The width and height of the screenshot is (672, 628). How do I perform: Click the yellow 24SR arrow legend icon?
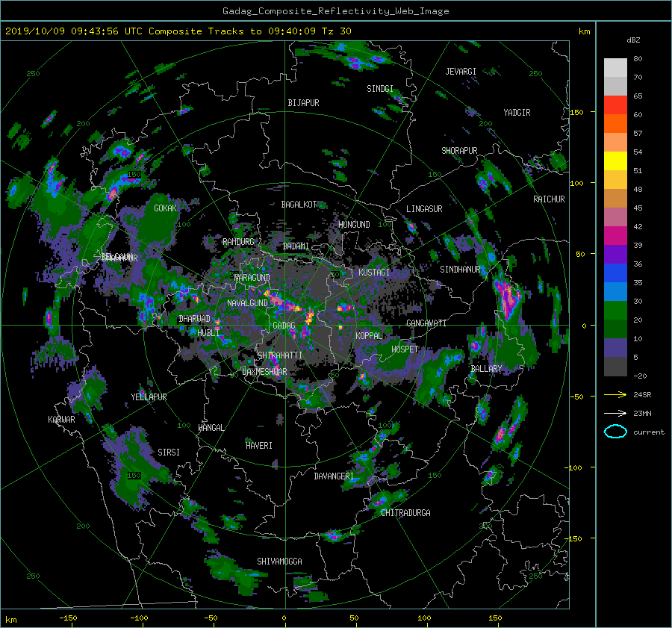[615, 394]
